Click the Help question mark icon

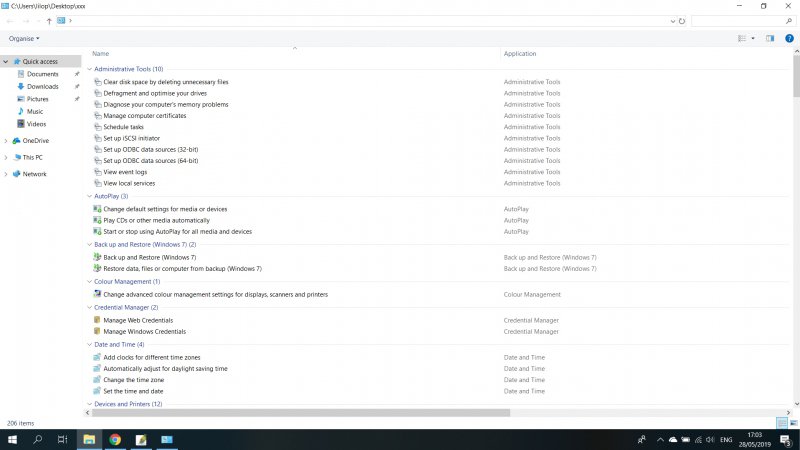[789, 38]
